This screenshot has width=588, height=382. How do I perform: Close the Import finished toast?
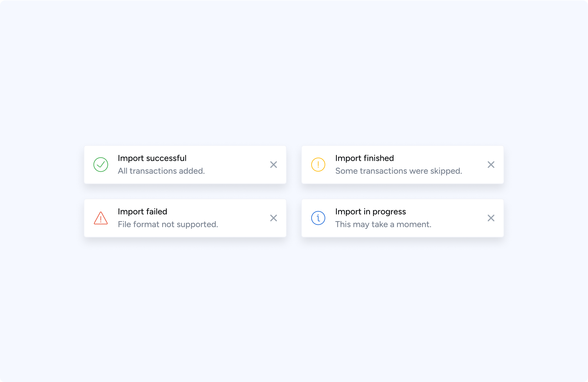pos(491,165)
